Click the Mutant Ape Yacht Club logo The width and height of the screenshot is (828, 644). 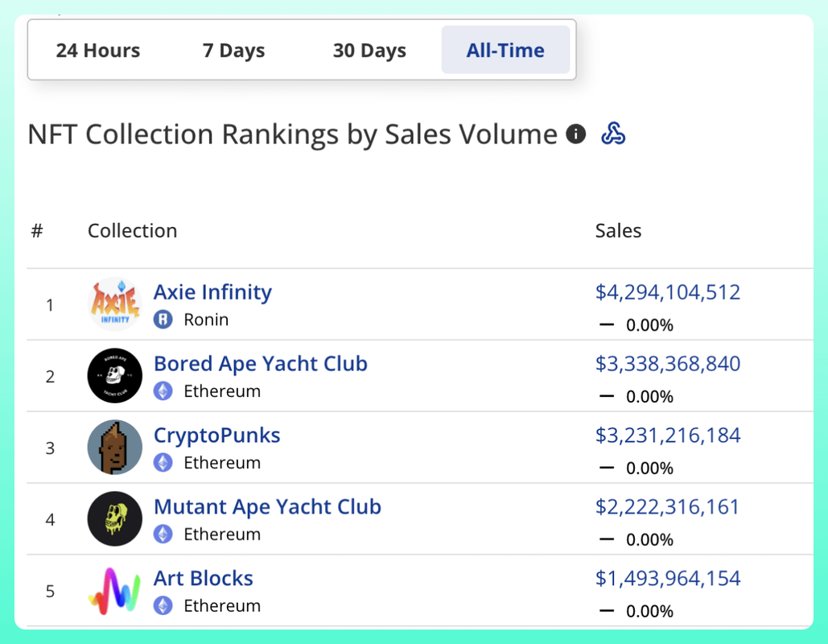pyautogui.click(x=114, y=519)
